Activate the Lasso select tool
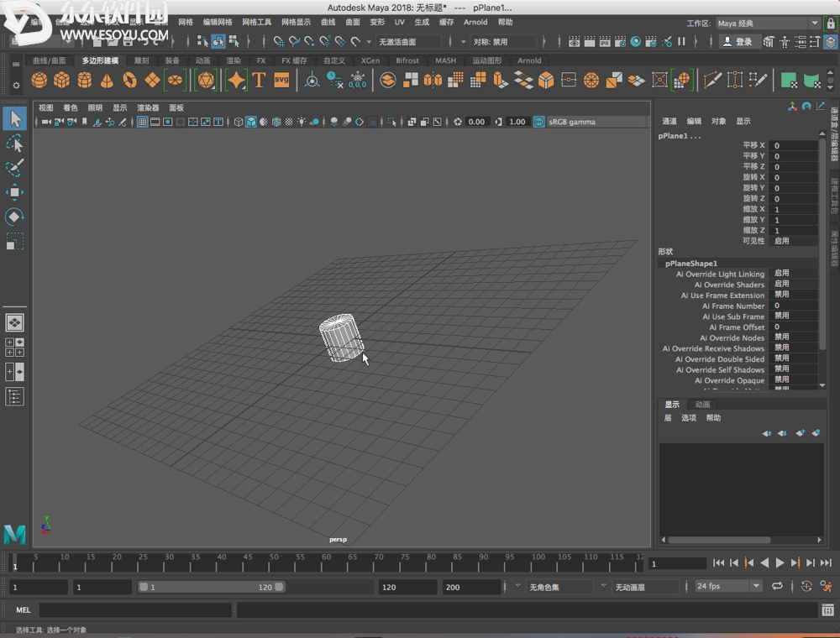 [x=14, y=144]
